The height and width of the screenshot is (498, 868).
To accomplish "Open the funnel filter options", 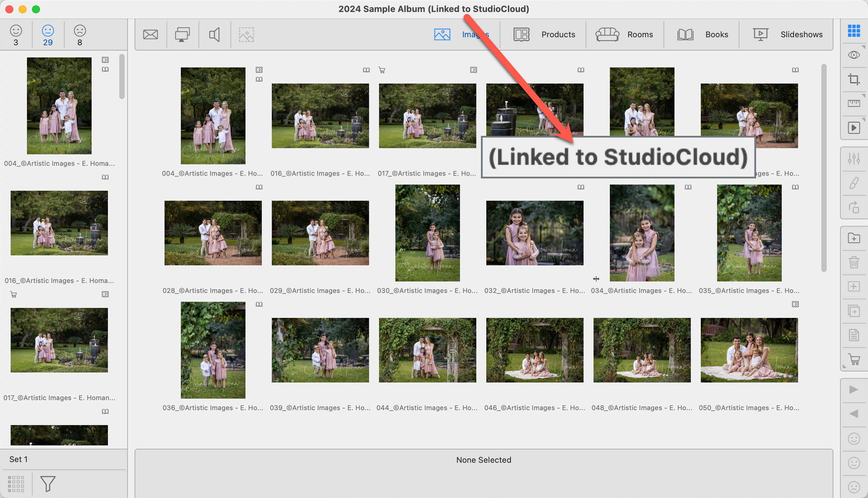I will point(48,483).
